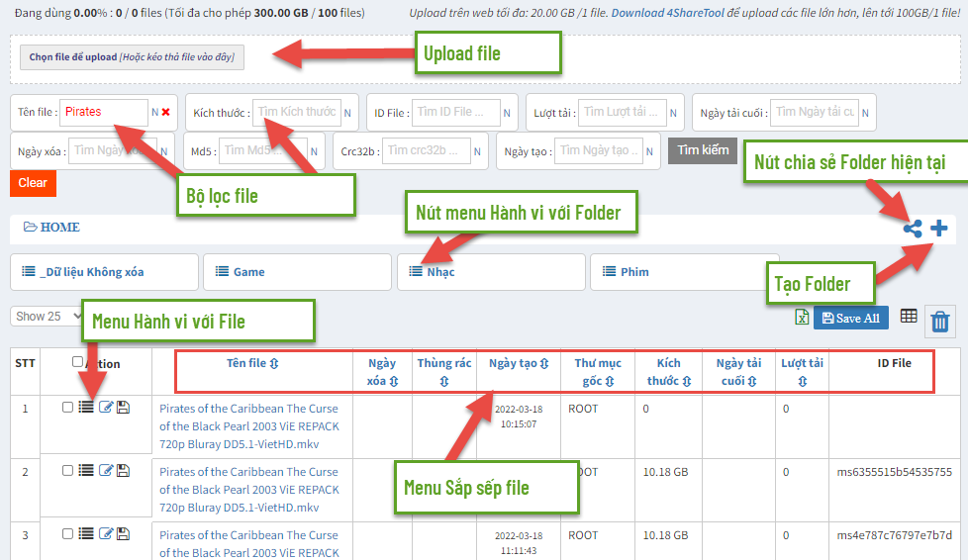Click the share current folder icon
The image size is (968, 560).
[x=913, y=229]
